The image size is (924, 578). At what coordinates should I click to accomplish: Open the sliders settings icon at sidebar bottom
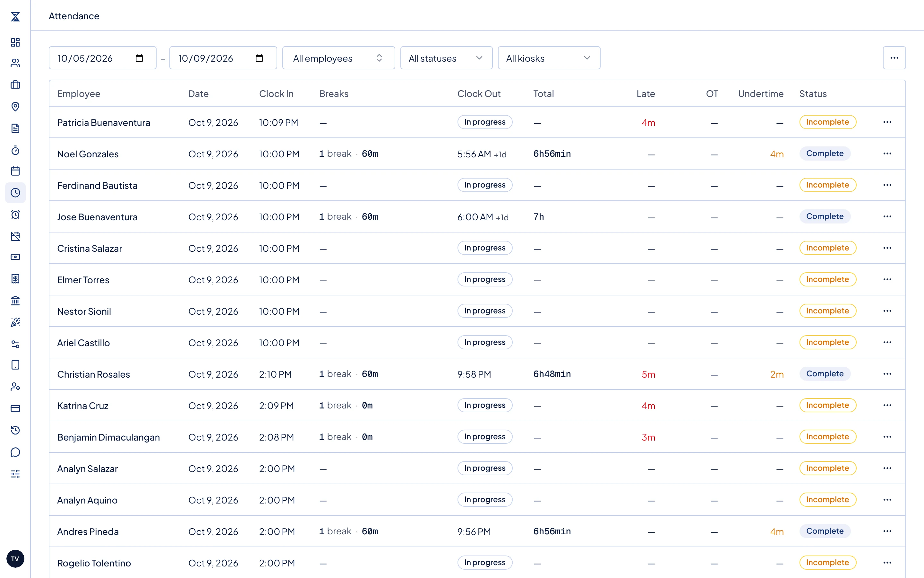pyautogui.click(x=15, y=474)
